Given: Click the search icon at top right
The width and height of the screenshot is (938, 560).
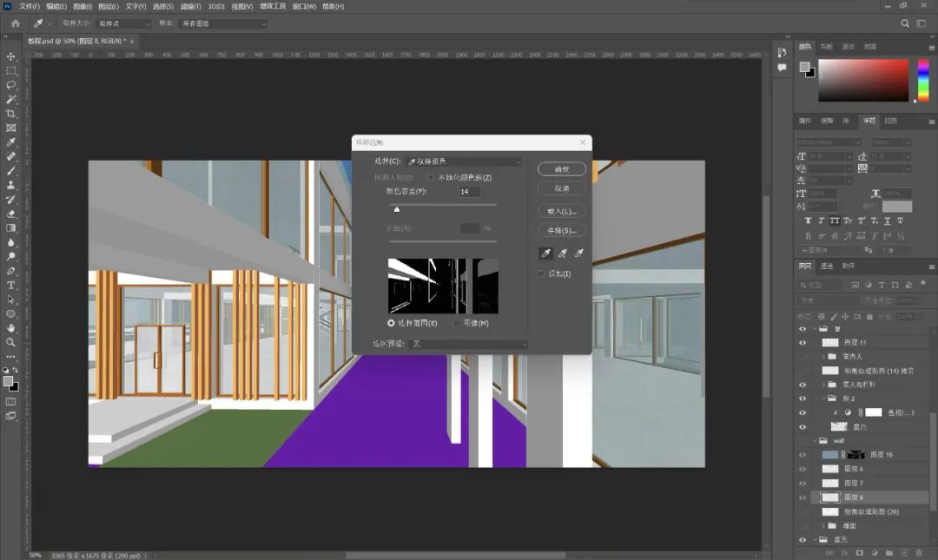Looking at the screenshot, I should (904, 23).
